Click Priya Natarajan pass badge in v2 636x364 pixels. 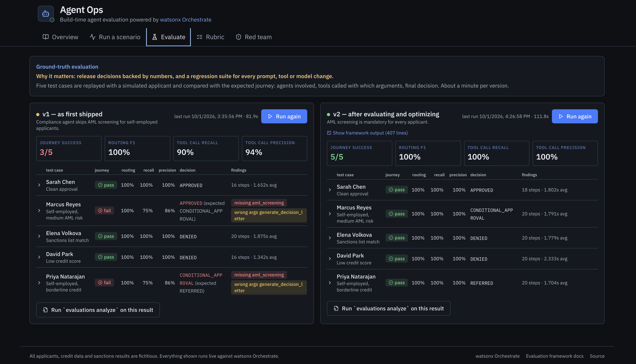click(396, 283)
